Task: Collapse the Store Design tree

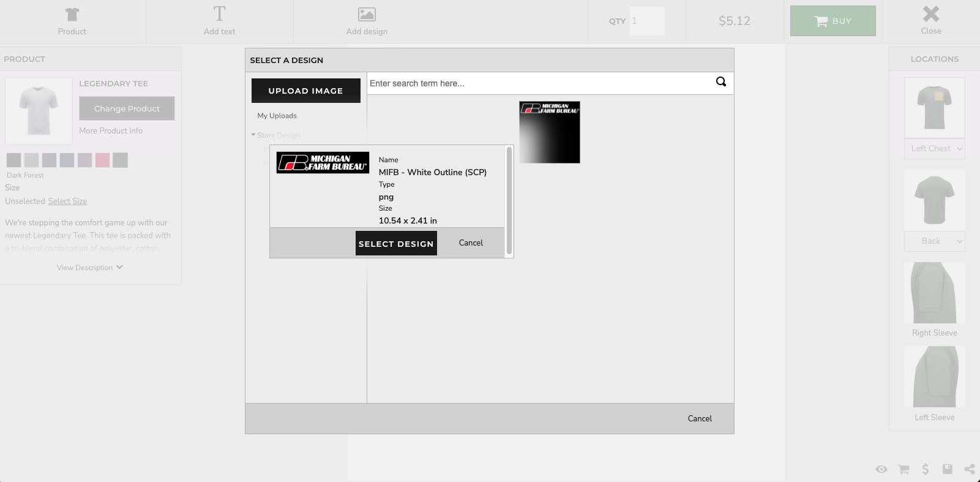Action: click(253, 135)
